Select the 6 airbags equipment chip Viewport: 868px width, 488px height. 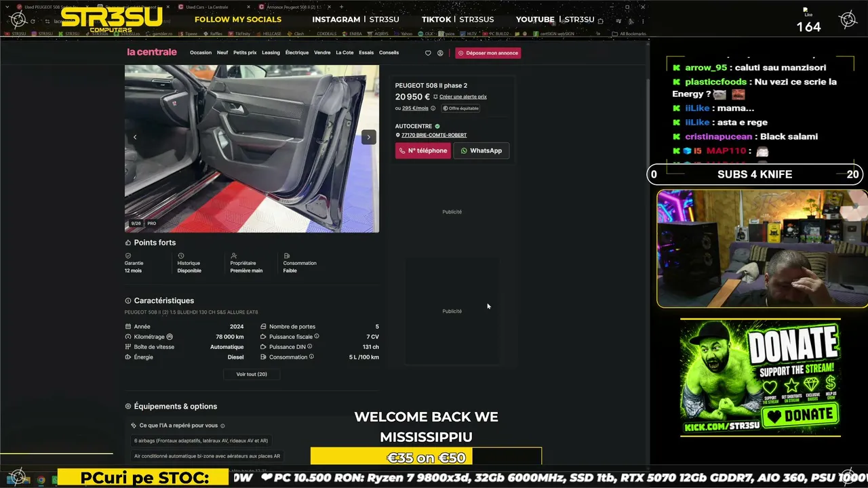[201, 441]
